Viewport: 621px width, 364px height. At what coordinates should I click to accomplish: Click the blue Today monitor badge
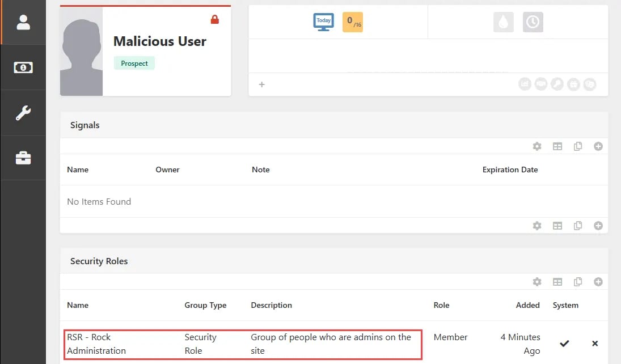tap(324, 22)
